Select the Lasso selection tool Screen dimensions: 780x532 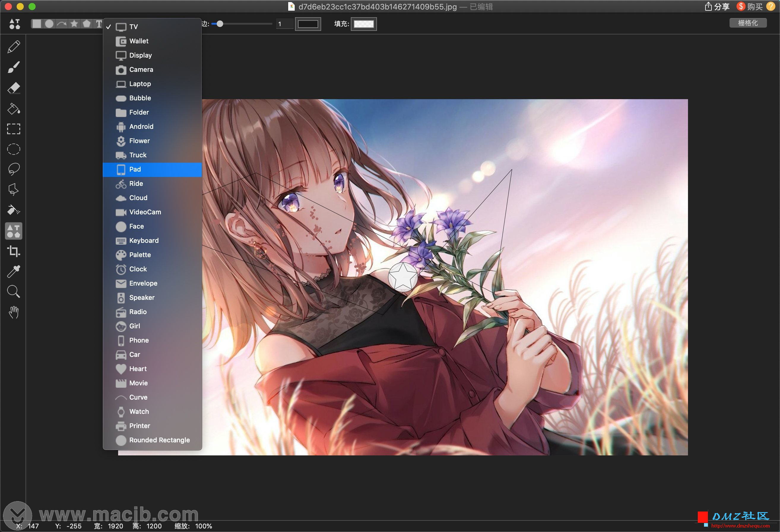[x=13, y=169]
